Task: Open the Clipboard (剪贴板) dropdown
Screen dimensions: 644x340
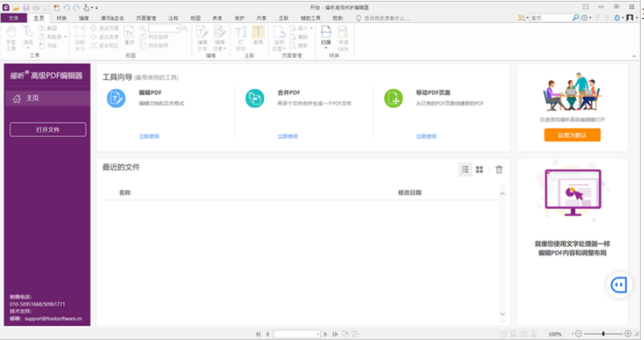Action: pyautogui.click(x=66, y=37)
